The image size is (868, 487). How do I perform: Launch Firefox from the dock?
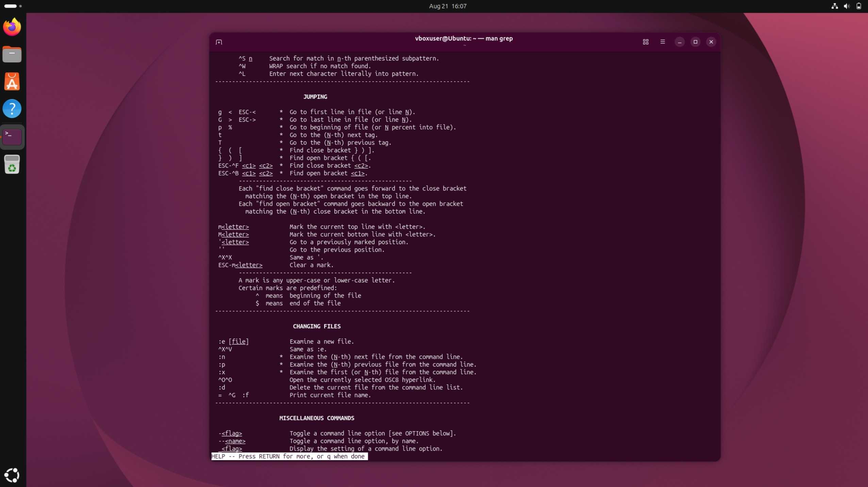(x=12, y=27)
